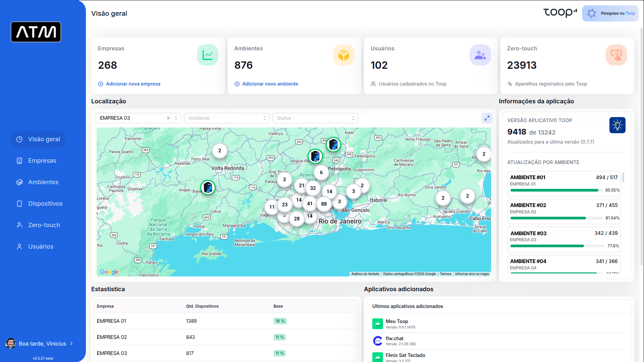Click the flw.chat app icon
This screenshot has height=362, width=644.
[x=378, y=341]
